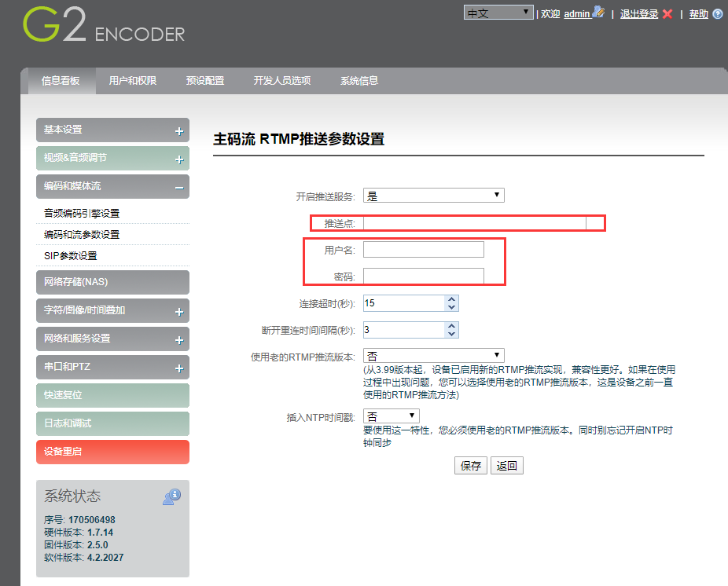Click the 断开重连时间间隔 value field

tap(404, 330)
